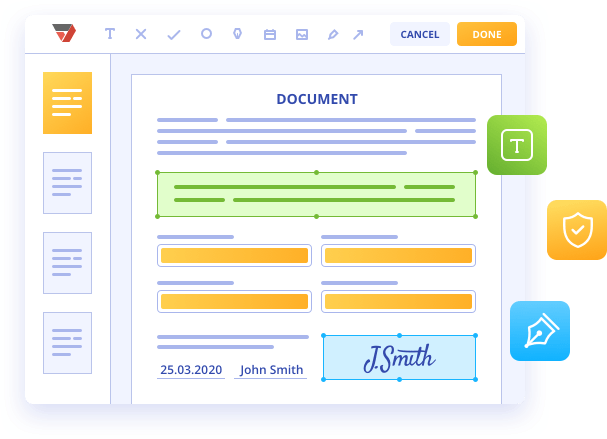Image resolution: width=607 pixels, height=439 pixels.
Task: Select the Arrow drawing tool
Action: (358, 34)
